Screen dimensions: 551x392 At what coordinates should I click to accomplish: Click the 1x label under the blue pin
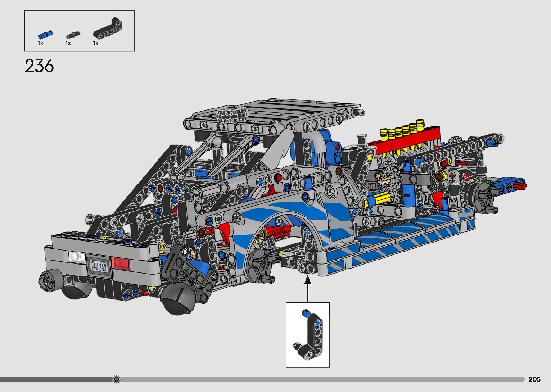40,43
